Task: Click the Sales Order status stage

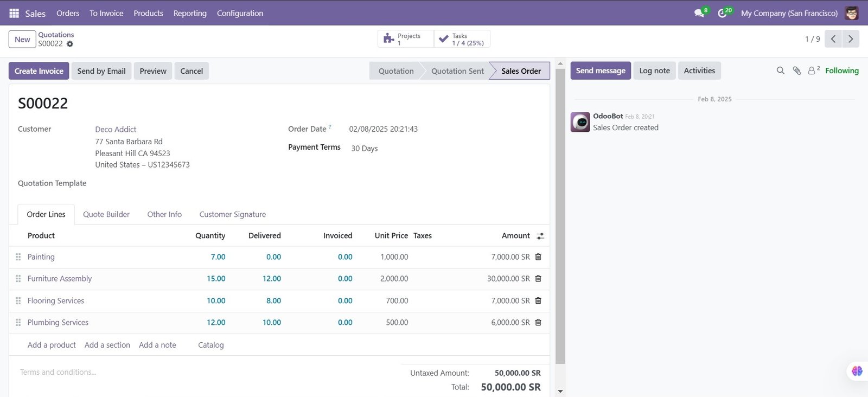Action: click(521, 71)
